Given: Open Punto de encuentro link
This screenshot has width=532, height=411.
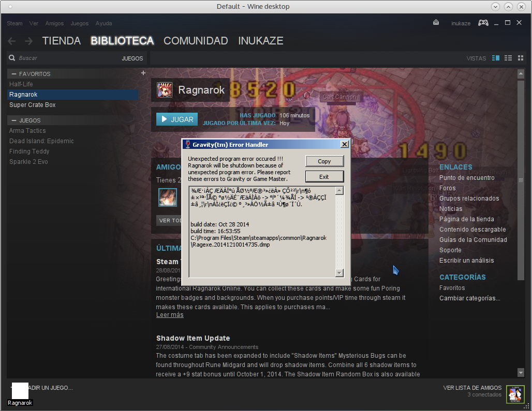Looking at the screenshot, I should tap(467, 177).
